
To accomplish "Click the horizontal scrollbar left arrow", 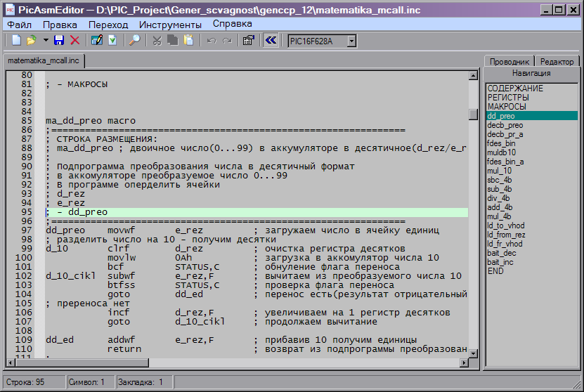I will (10, 362).
